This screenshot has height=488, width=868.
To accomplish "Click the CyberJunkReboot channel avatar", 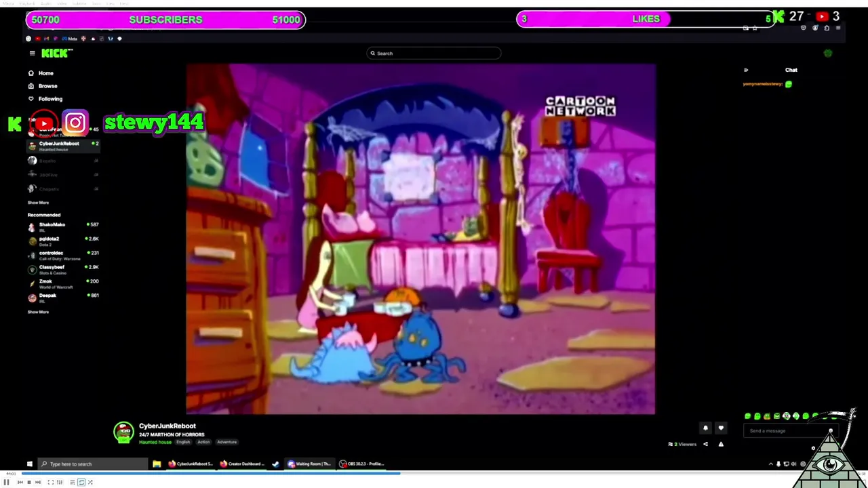I will 123,432.
